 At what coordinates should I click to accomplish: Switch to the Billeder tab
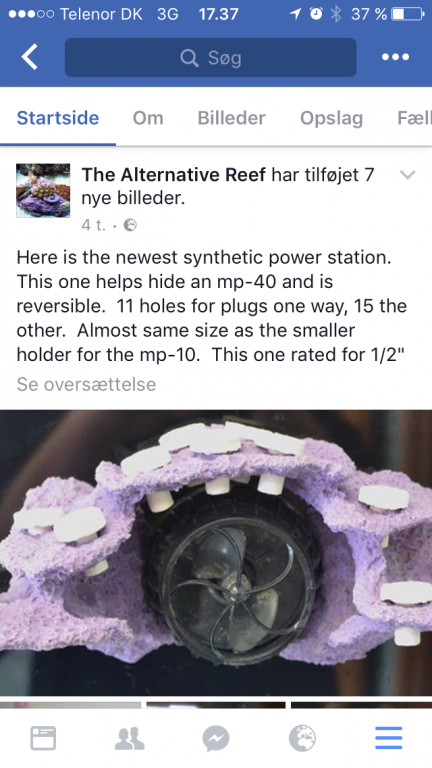pos(232,118)
